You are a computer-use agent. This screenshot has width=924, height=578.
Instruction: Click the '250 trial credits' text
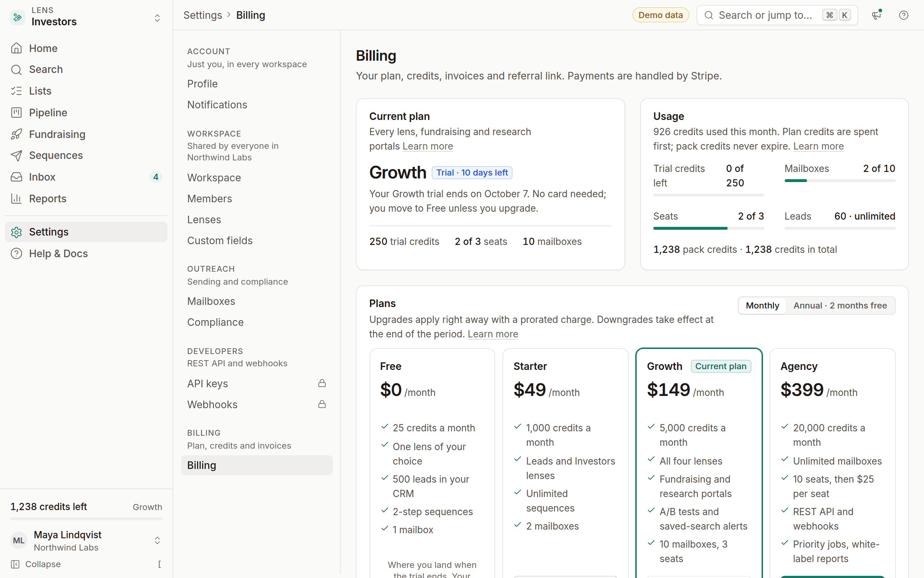tap(404, 242)
